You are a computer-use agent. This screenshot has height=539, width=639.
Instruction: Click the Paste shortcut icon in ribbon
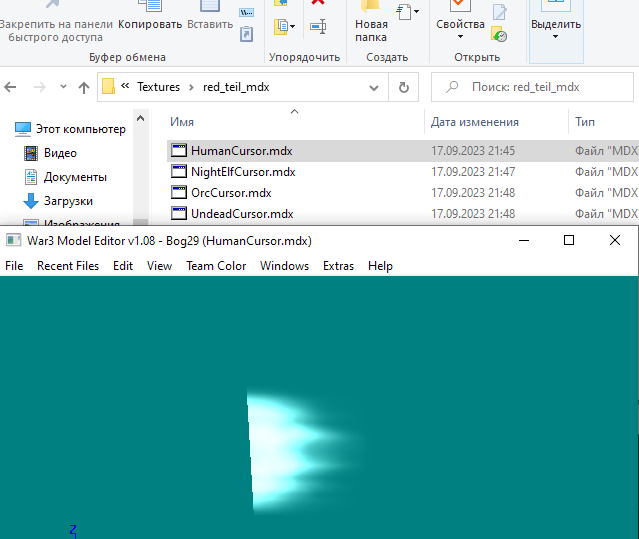coord(247,34)
